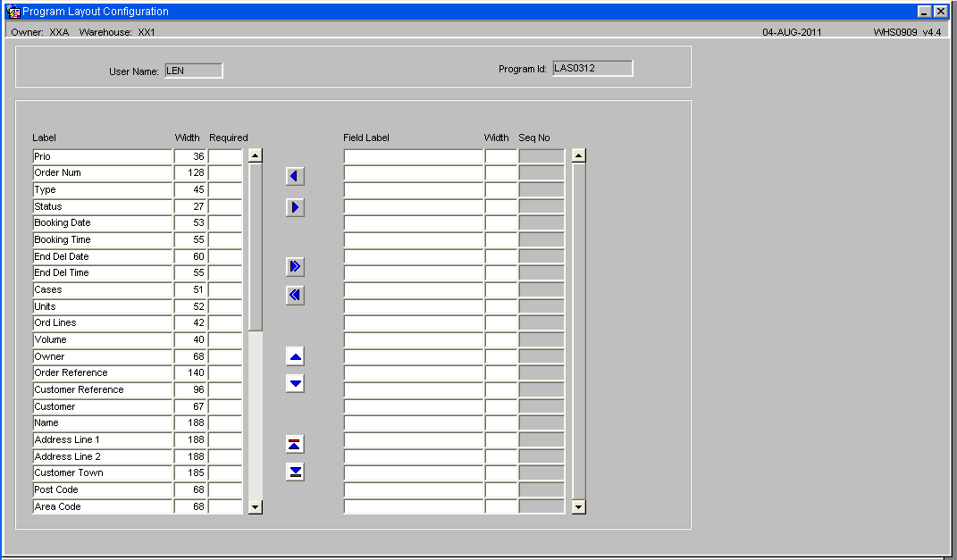Click width value 40 for Volume
Viewport: 957px width, 560px height.
[x=190, y=339]
